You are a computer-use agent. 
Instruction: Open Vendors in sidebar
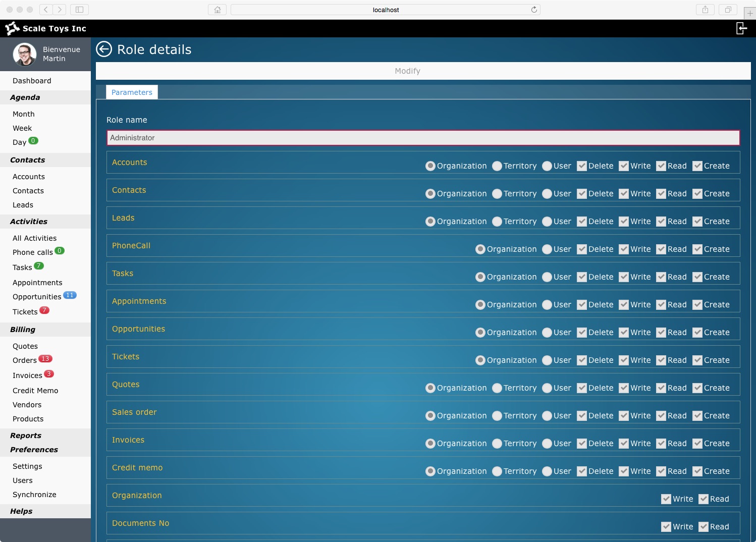[27, 405]
